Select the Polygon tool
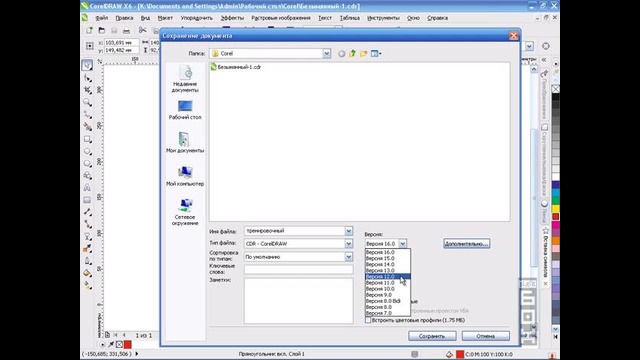 pos(87,164)
